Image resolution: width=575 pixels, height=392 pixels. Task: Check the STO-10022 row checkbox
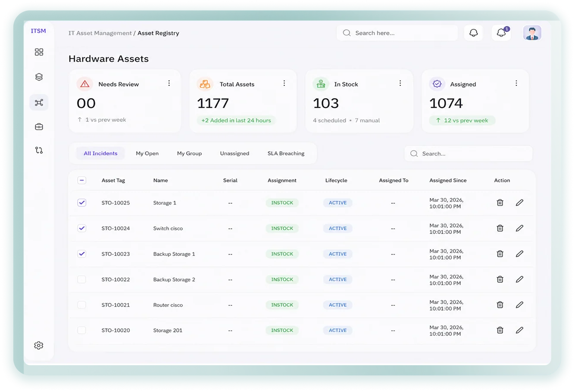click(81, 279)
